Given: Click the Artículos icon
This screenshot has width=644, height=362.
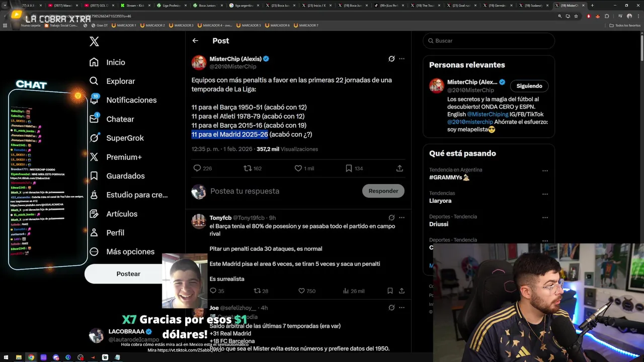Looking at the screenshot, I should pos(94,214).
